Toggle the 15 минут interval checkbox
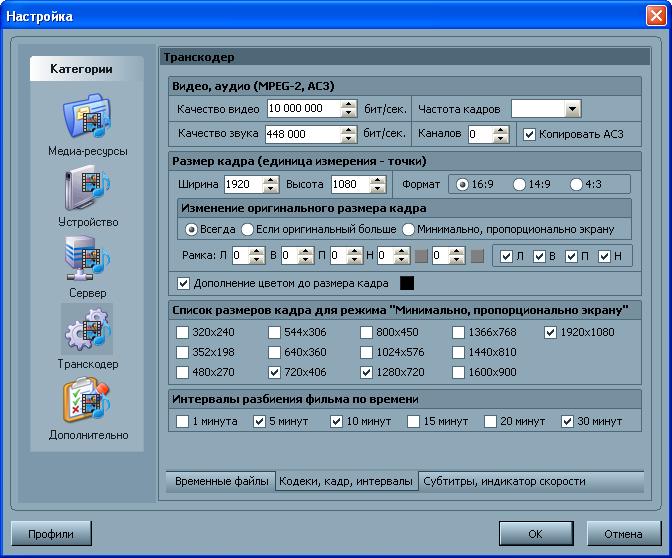The height and width of the screenshot is (558, 672). [413, 422]
